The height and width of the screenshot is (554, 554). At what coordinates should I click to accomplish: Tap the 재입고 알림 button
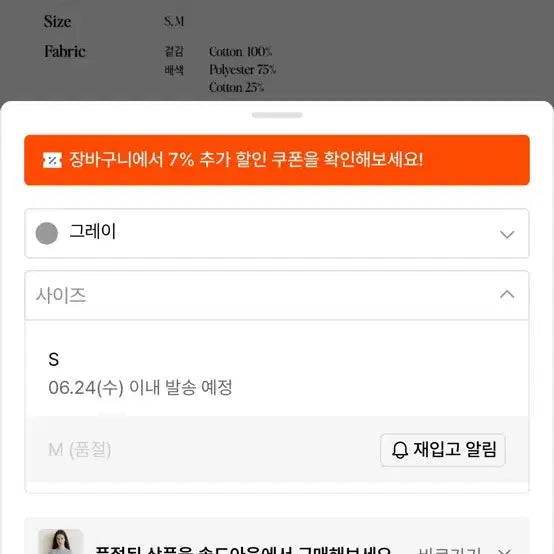pos(443,450)
